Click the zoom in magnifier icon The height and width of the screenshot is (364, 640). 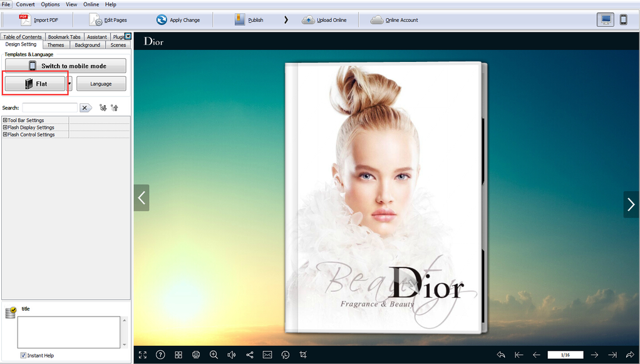(x=214, y=355)
